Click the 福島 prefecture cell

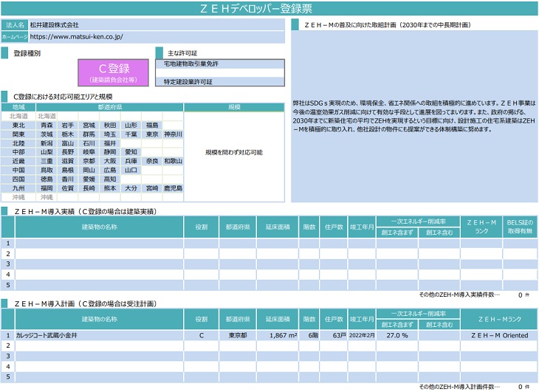coord(152,125)
